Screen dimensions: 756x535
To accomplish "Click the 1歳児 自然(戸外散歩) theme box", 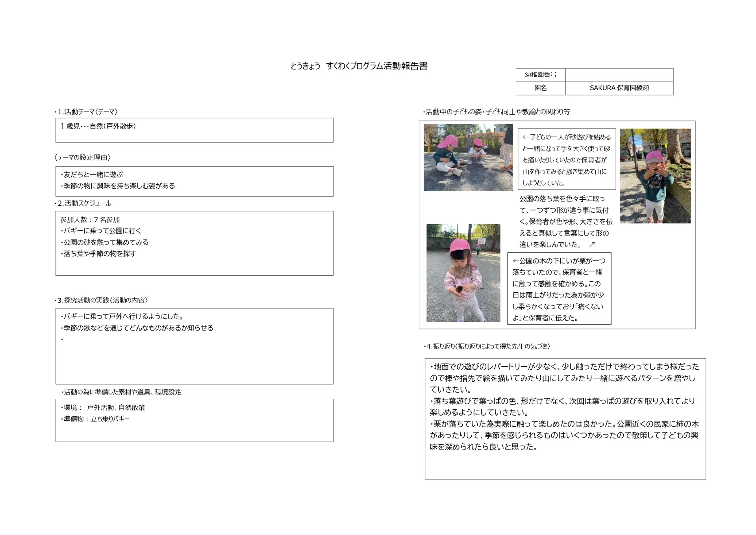I will [x=194, y=130].
